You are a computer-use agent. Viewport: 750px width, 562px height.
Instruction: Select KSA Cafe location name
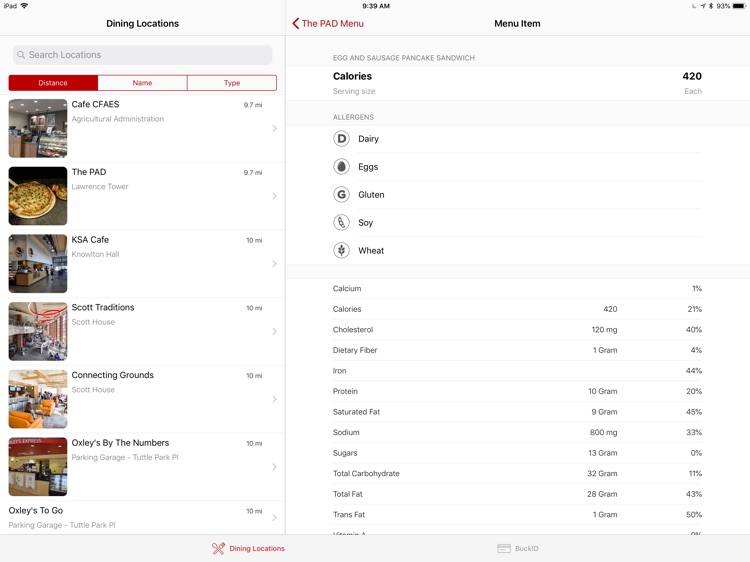pos(90,240)
